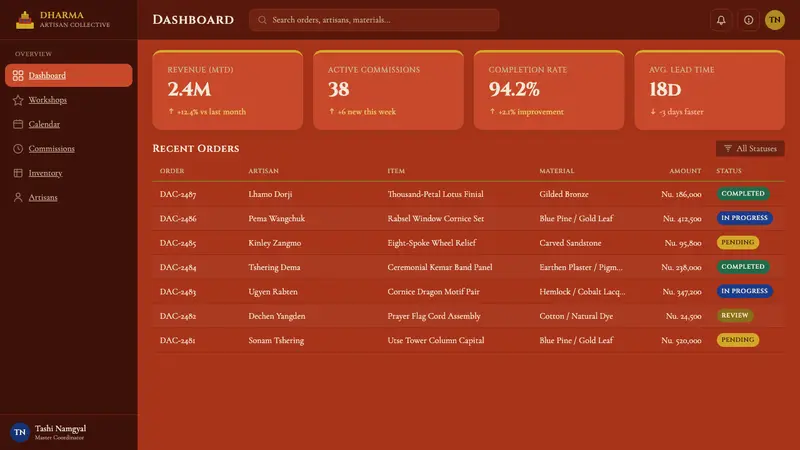This screenshot has height=450, width=800.
Task: Click the Item column header
Action: click(396, 171)
